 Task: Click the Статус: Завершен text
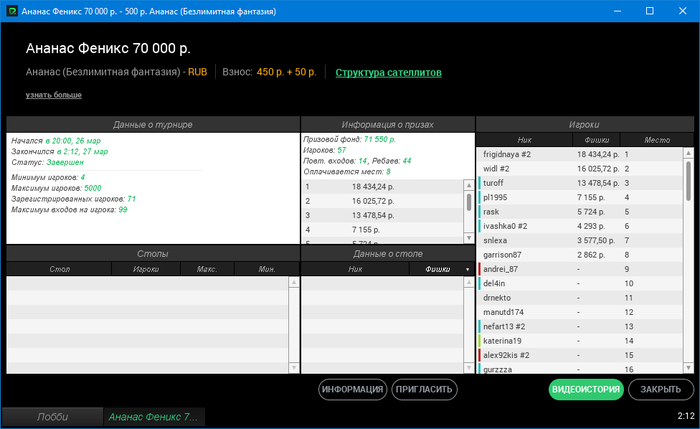tap(47, 162)
